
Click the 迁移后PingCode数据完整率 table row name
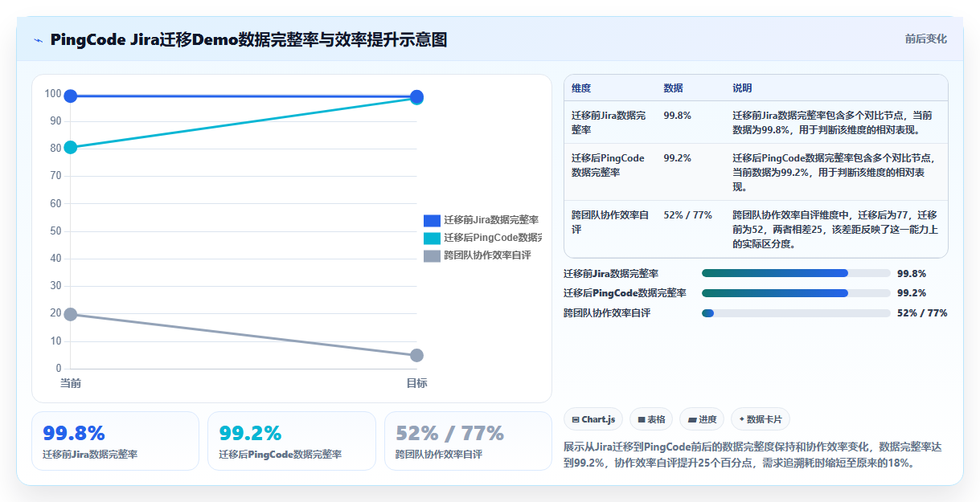[609, 165]
